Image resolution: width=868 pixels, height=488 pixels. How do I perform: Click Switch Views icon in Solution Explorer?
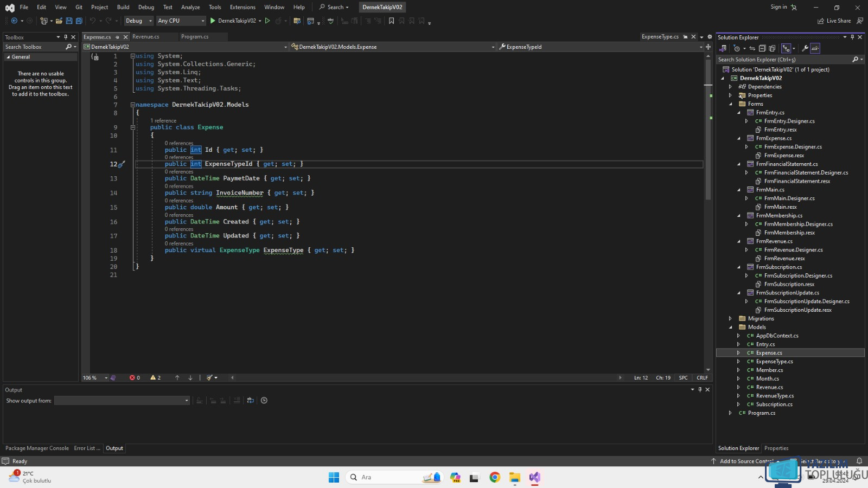[723, 48]
